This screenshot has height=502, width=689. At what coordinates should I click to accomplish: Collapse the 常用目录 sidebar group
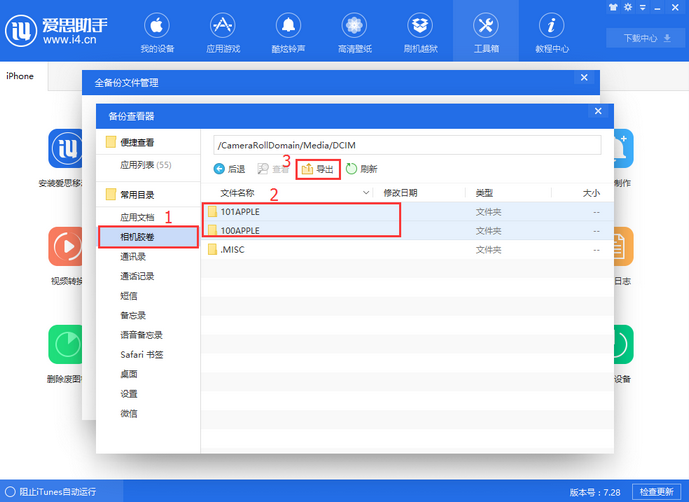(111, 194)
